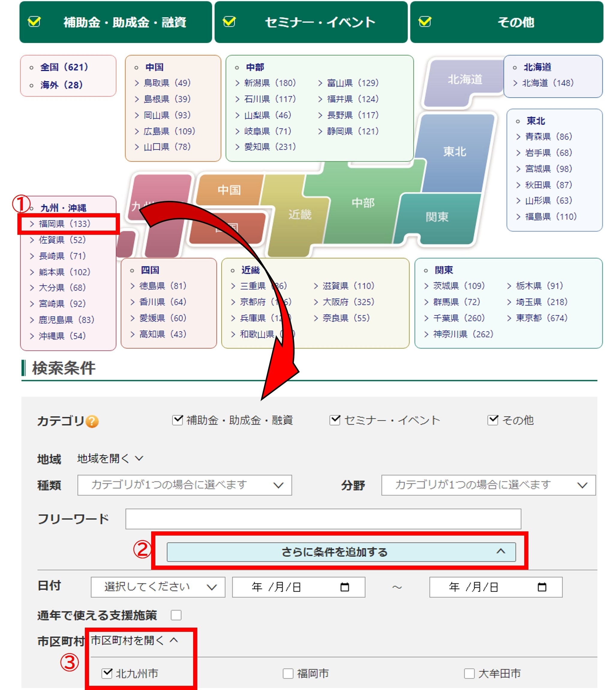
Task: Collapse the さらに条件を追加する panel
Action: (x=341, y=552)
